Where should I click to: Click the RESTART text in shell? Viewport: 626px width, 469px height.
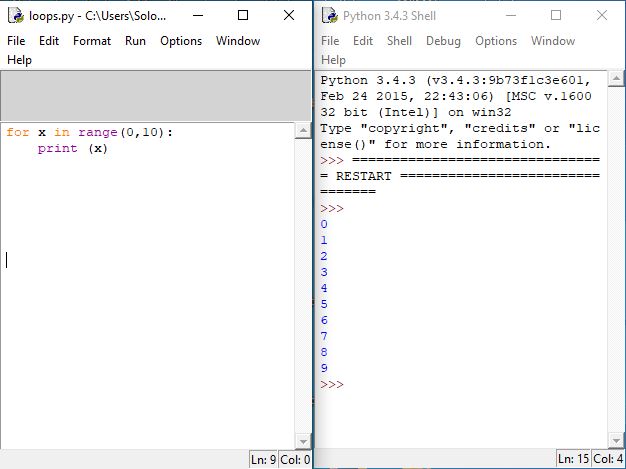pyautogui.click(x=363, y=176)
